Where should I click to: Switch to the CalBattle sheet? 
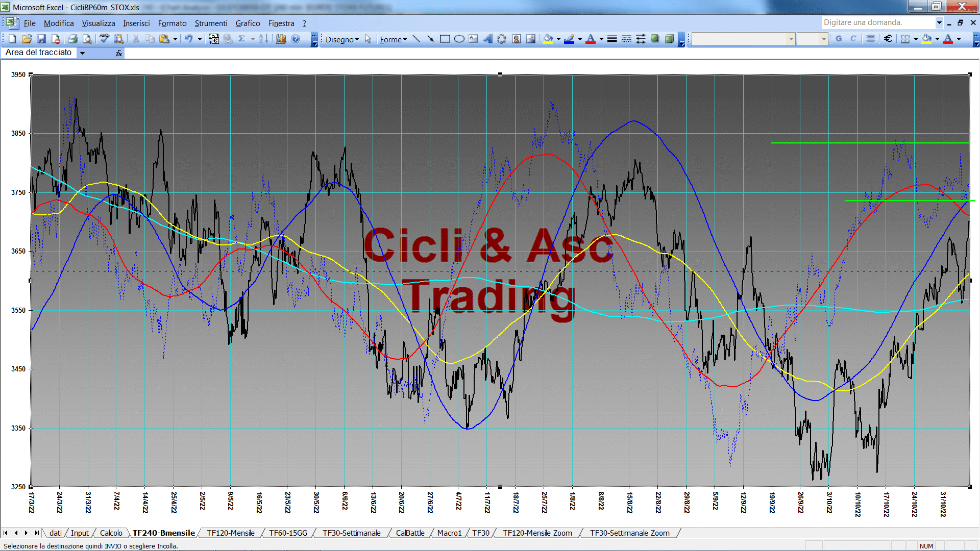click(x=410, y=533)
